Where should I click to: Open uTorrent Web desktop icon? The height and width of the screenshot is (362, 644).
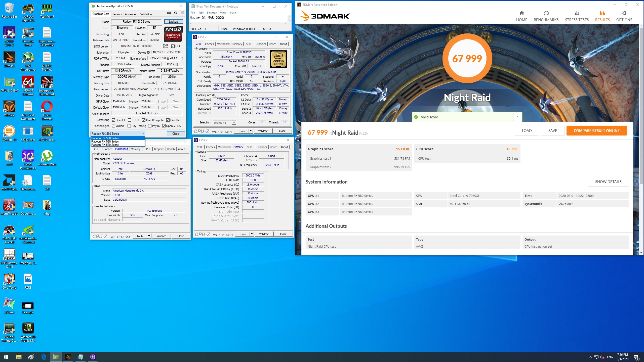pos(47,158)
